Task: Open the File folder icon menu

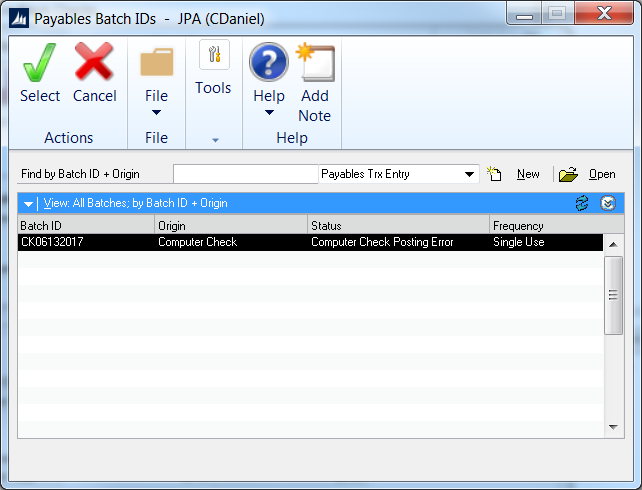Action: point(156,65)
